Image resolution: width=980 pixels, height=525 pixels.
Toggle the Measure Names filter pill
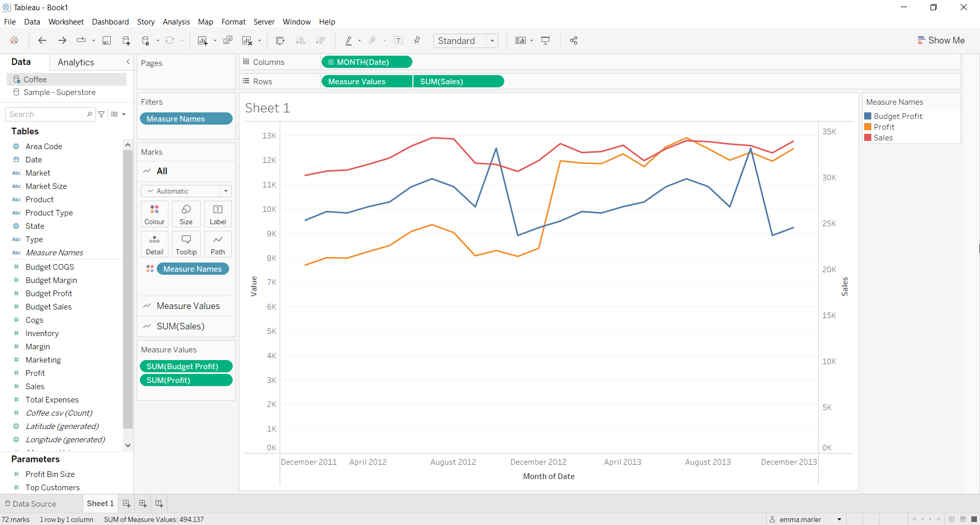[x=186, y=118]
